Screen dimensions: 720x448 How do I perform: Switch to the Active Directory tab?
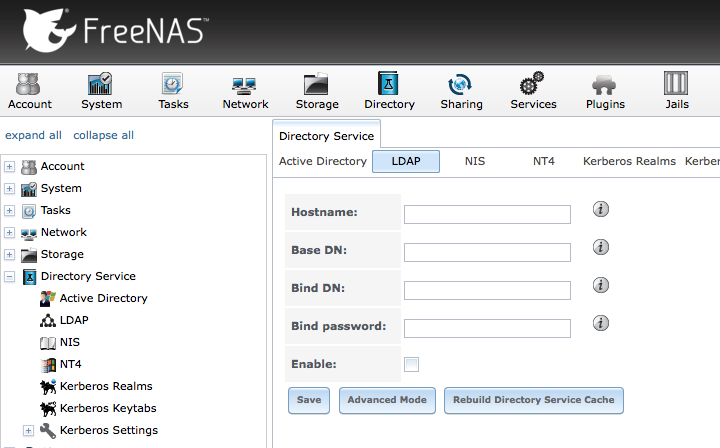coord(323,161)
